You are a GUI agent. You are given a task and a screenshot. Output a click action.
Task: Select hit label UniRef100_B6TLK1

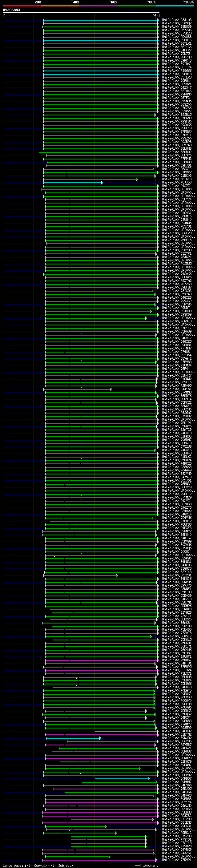point(177,43)
